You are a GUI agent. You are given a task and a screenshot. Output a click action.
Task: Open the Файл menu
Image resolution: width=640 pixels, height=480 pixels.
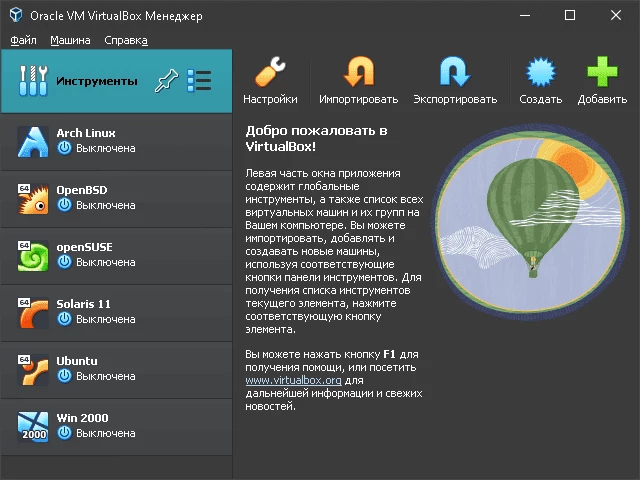click(23, 40)
